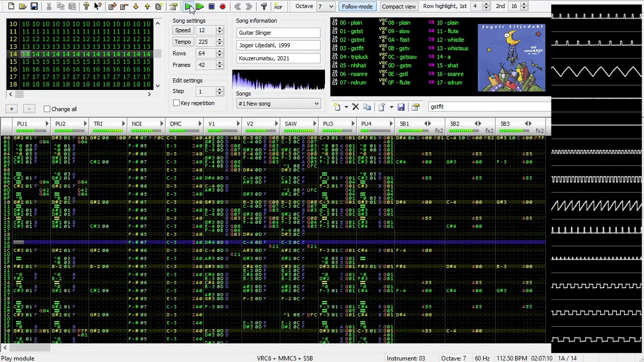Toggle Compact view
644x362 pixels.
click(x=398, y=7)
